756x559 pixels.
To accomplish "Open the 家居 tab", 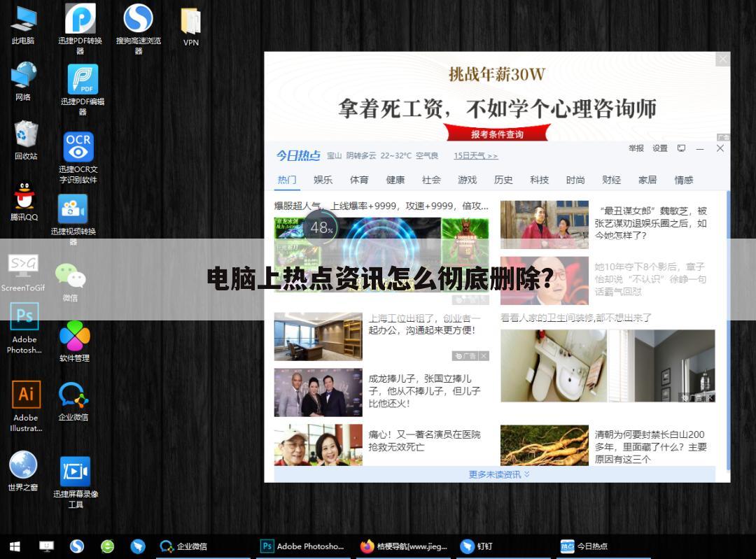I will tap(647, 180).
